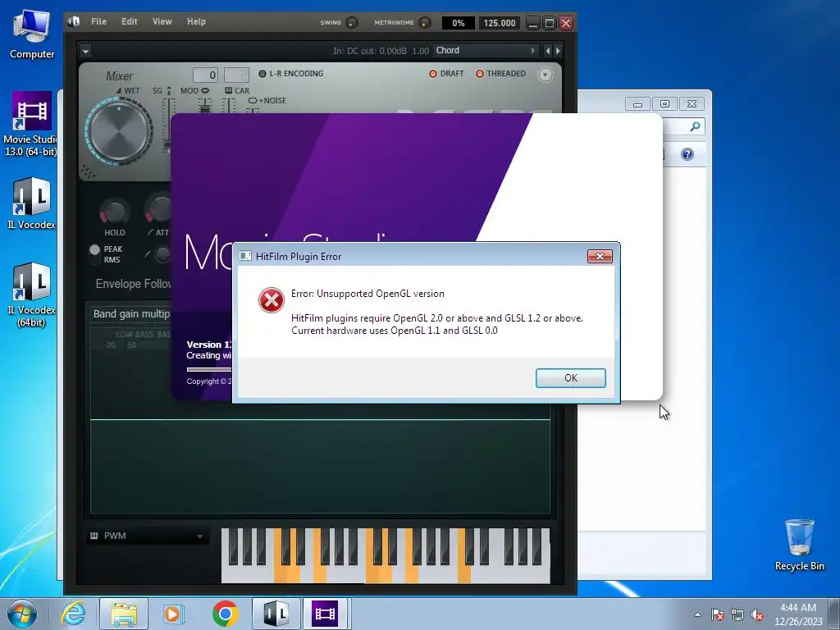Toggle the Peak / RMS switch

coord(95,254)
